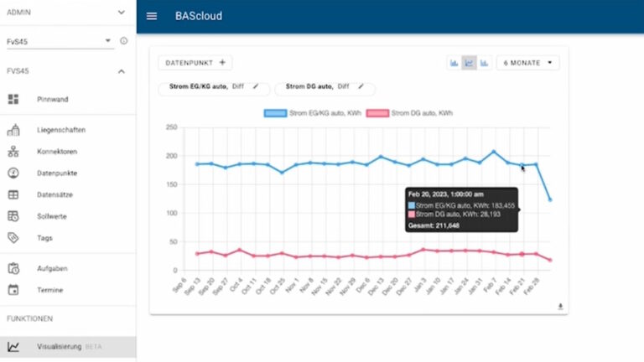Switch to the leftmost bar chart toggle
Viewport: 644px width, 362px height.
[x=454, y=63]
